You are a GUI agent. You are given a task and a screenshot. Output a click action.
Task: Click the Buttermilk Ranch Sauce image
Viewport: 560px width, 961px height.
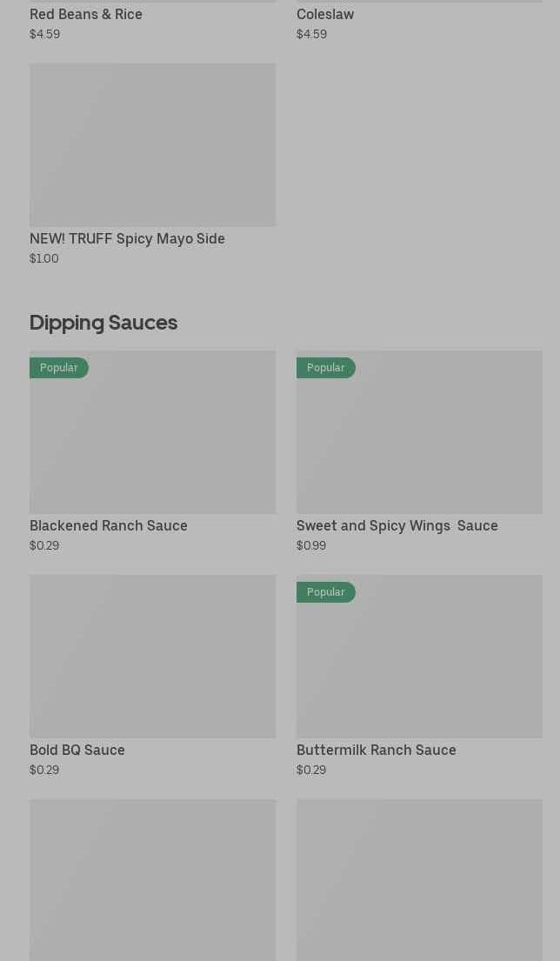point(419,665)
